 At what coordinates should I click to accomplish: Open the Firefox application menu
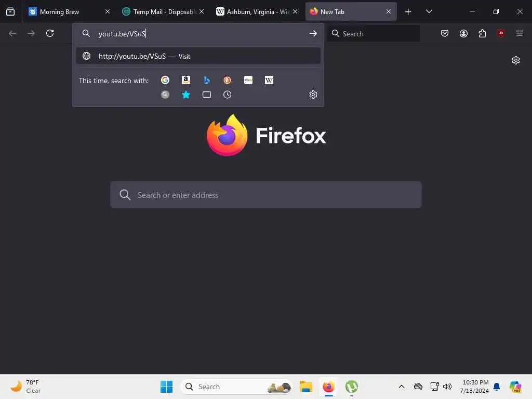(520, 33)
